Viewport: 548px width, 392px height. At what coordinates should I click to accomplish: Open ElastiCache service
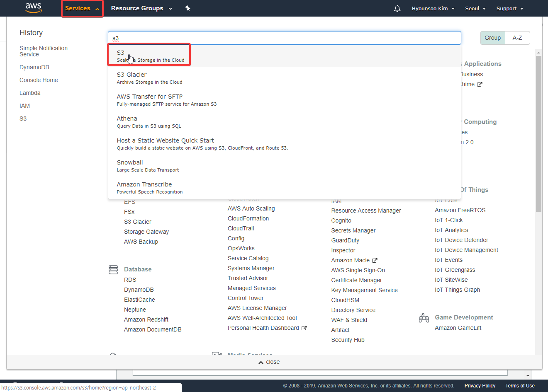pyautogui.click(x=139, y=300)
